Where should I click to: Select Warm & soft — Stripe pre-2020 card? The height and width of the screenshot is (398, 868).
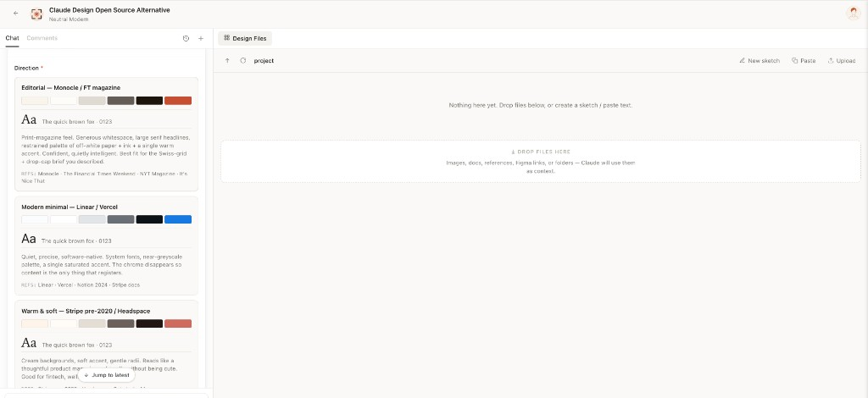(106, 343)
